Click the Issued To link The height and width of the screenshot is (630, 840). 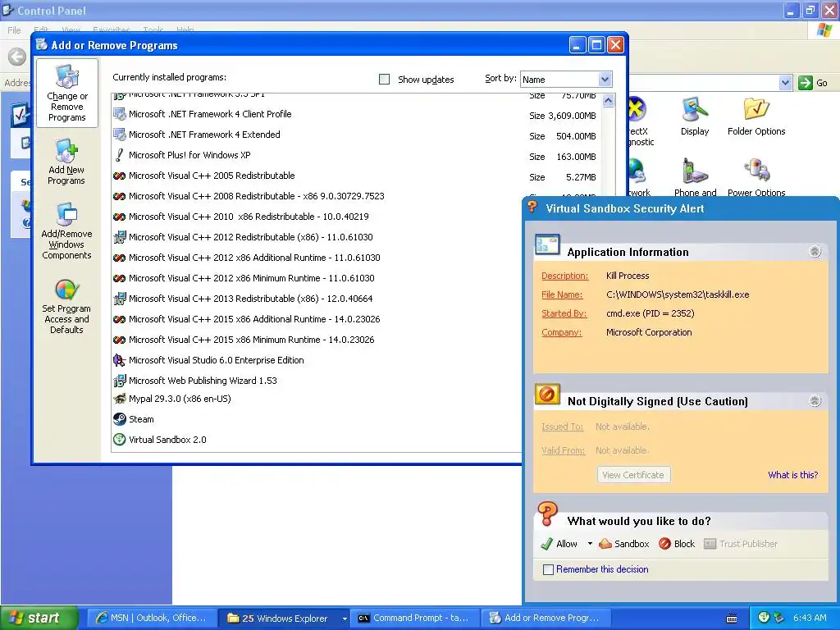tap(562, 427)
